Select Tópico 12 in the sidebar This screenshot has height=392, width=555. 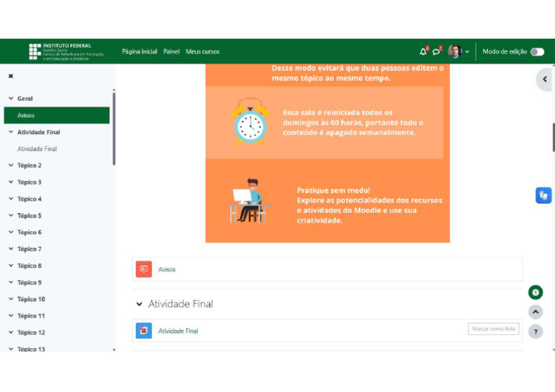(31, 333)
